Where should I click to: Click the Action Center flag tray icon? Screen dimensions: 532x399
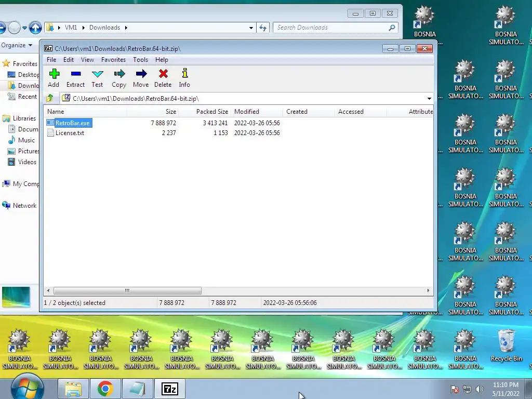coord(455,389)
